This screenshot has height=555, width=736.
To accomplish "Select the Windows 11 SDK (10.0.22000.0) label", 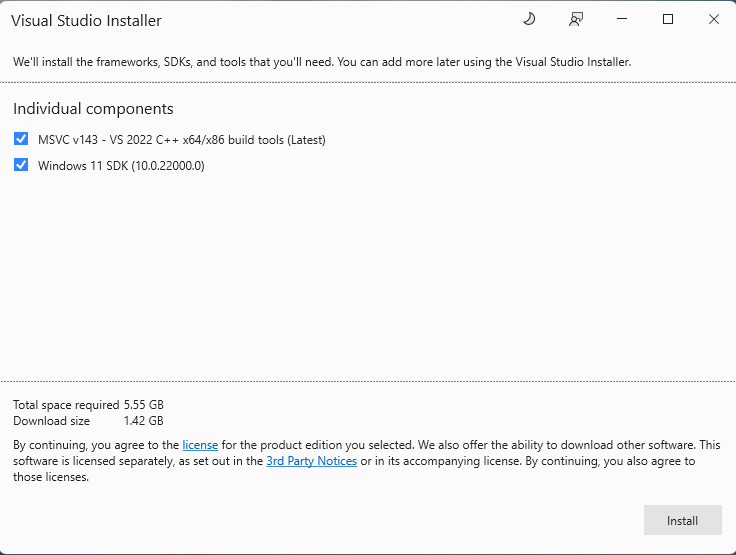I will (121, 166).
